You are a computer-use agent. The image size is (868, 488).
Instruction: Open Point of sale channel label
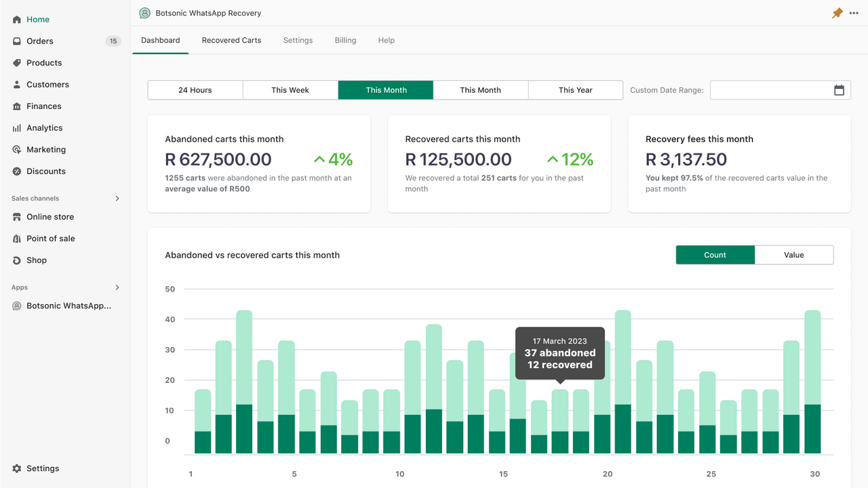pos(51,239)
